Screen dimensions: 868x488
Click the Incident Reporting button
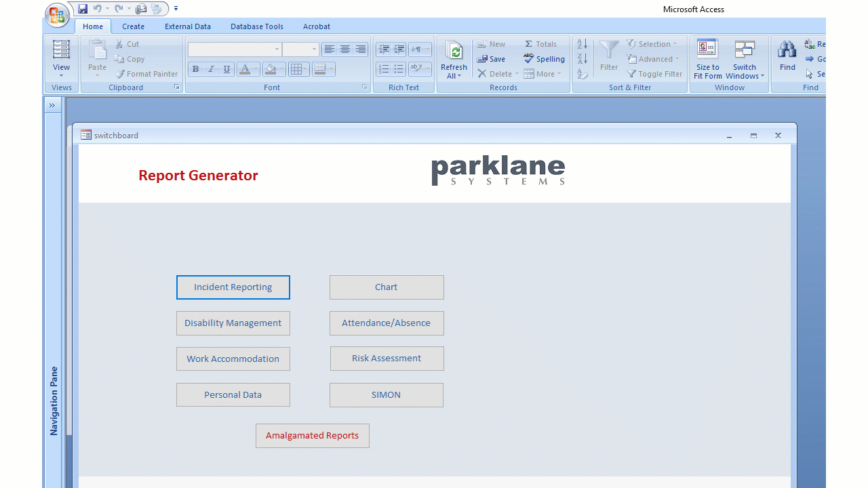(x=233, y=287)
